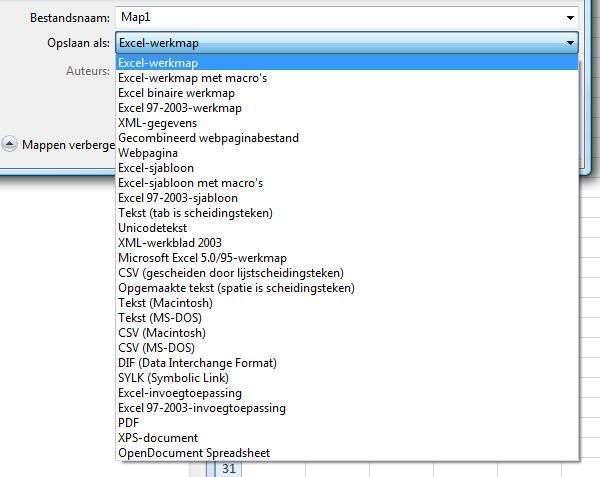This screenshot has width=600, height=477.
Task: Open the Bestandsnaam dropdown arrow
Action: [570, 18]
